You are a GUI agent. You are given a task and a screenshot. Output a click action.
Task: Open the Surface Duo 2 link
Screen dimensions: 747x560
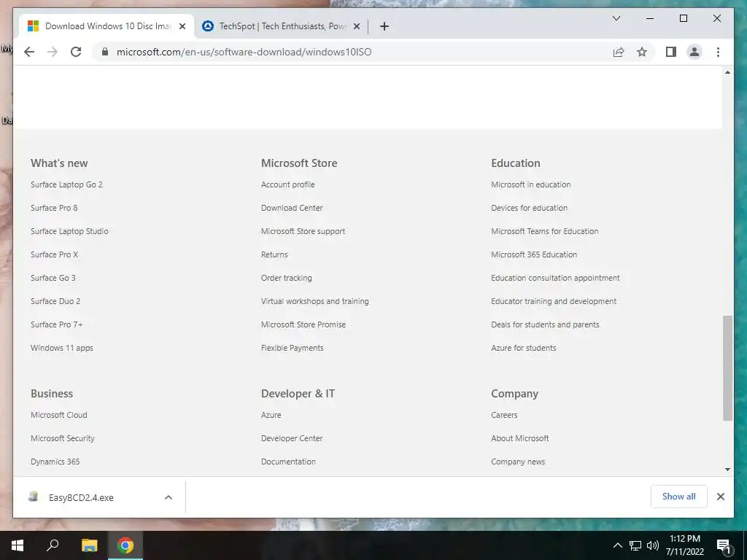point(55,301)
